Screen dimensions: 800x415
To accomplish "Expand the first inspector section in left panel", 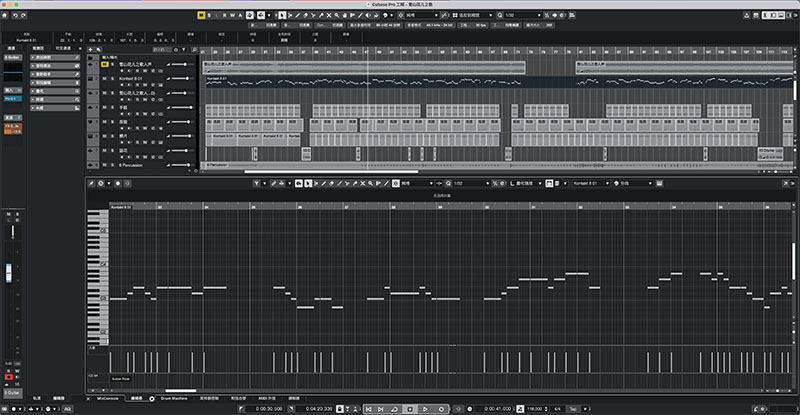I will [55, 58].
